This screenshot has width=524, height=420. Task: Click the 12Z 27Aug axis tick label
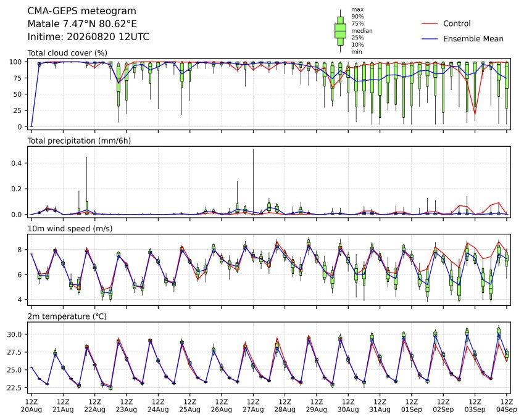point(253,406)
